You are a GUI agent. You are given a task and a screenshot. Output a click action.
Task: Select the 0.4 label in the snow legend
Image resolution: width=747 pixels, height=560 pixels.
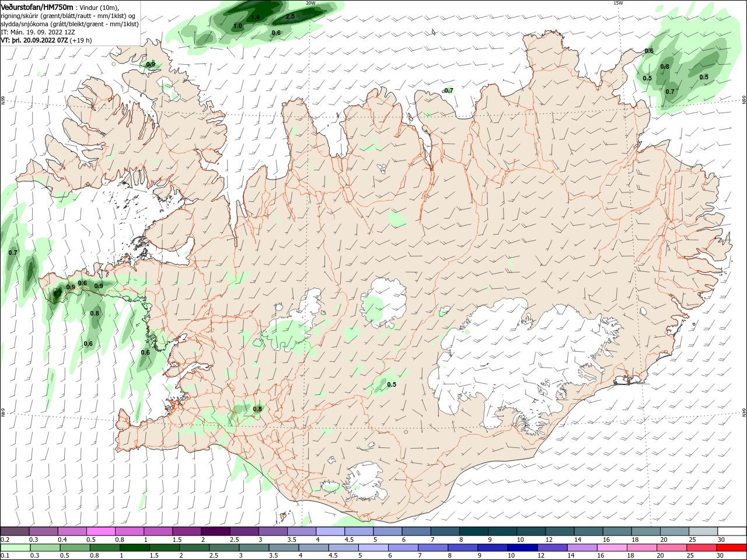point(62,540)
